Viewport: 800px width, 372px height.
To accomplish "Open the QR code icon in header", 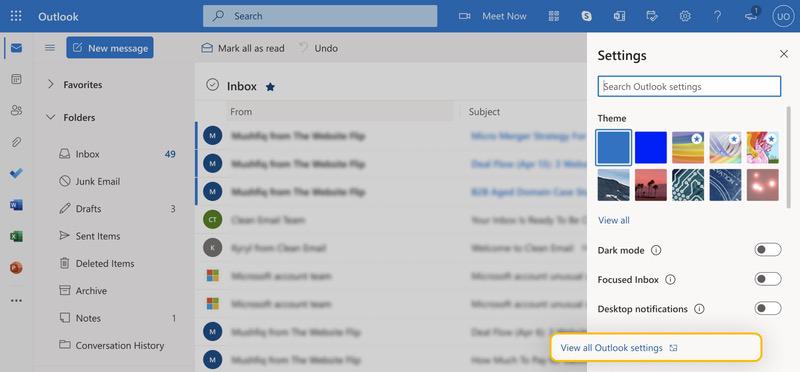I will pyautogui.click(x=554, y=16).
